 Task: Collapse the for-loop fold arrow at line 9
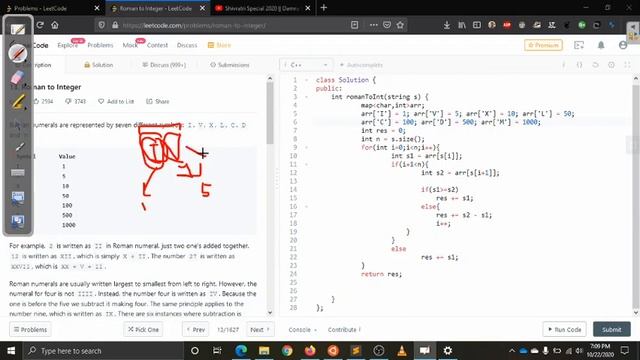pyautogui.click(x=307, y=147)
